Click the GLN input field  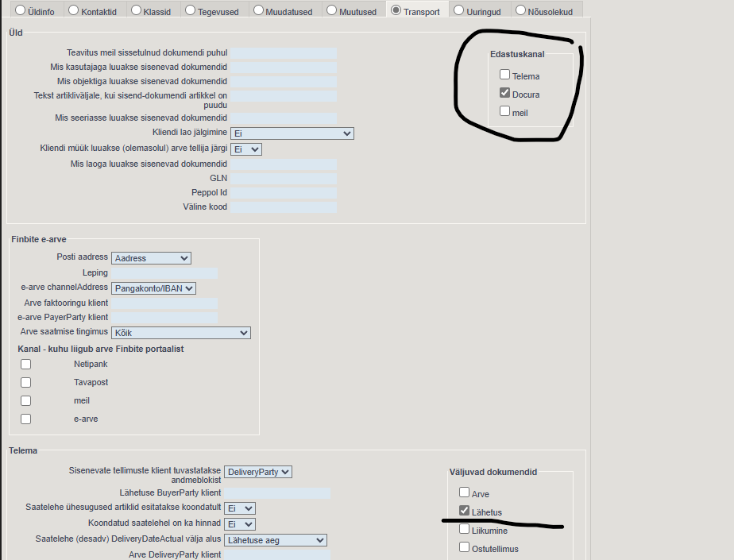284,179
